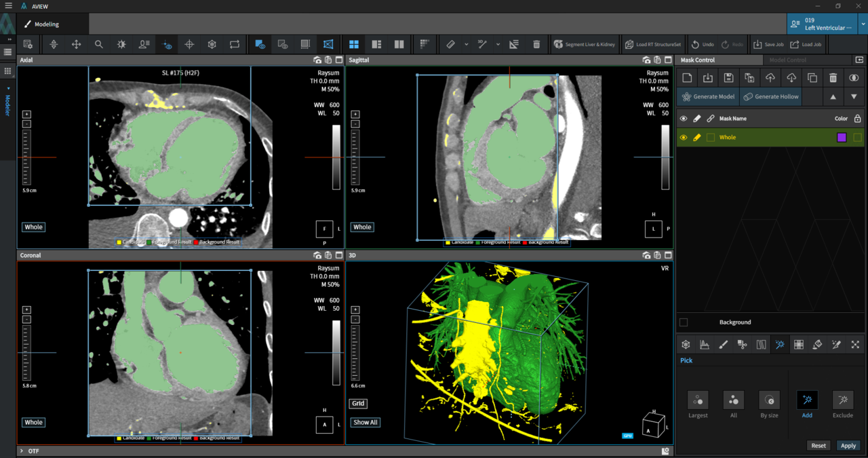Click the trash icon in Mask Control
868x458 pixels.
pyautogui.click(x=833, y=78)
